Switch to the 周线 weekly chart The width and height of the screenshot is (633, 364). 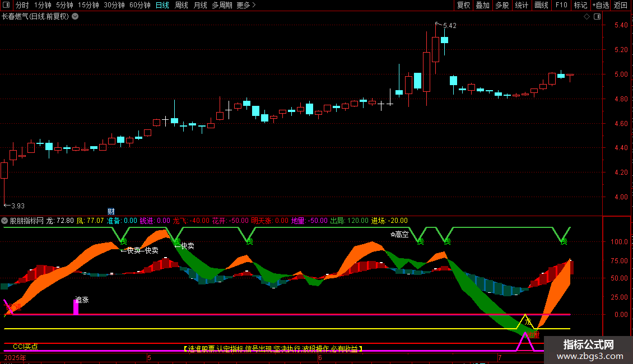coord(181,5)
